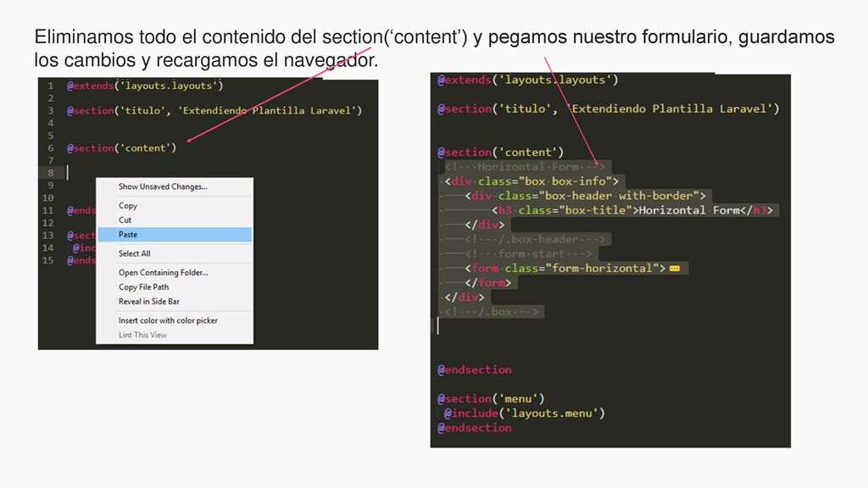Click the Horizontal Form comment line
868x488 pixels.
coord(525,167)
